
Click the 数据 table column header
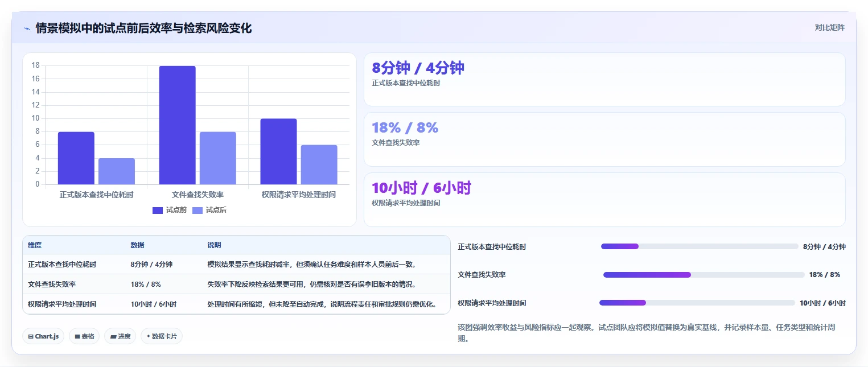coord(137,245)
